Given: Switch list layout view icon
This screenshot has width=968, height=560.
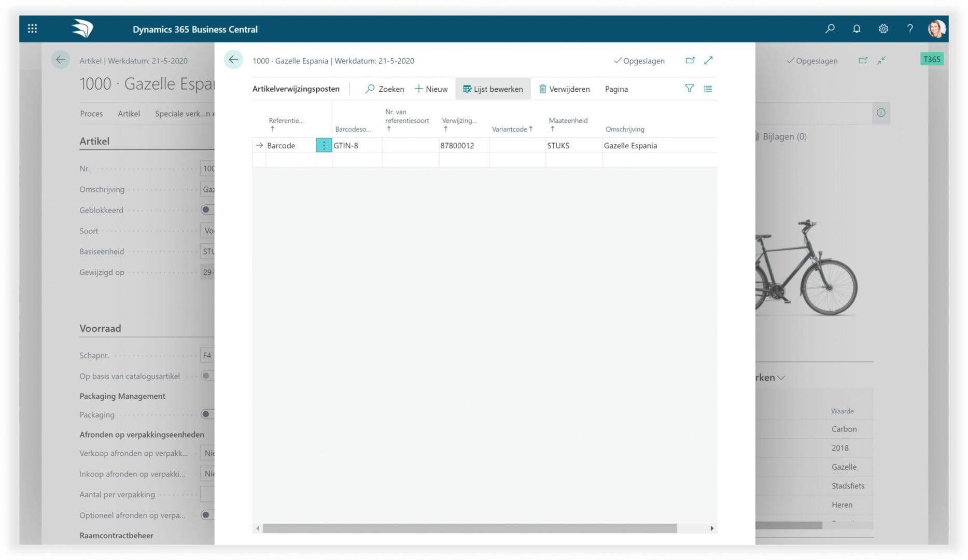Looking at the screenshot, I should tap(708, 89).
